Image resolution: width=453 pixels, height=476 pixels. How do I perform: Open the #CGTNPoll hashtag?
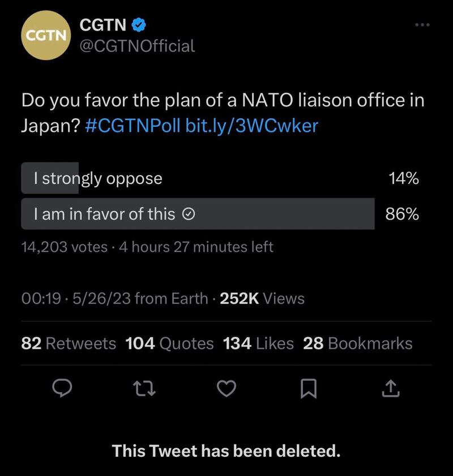[133, 125]
